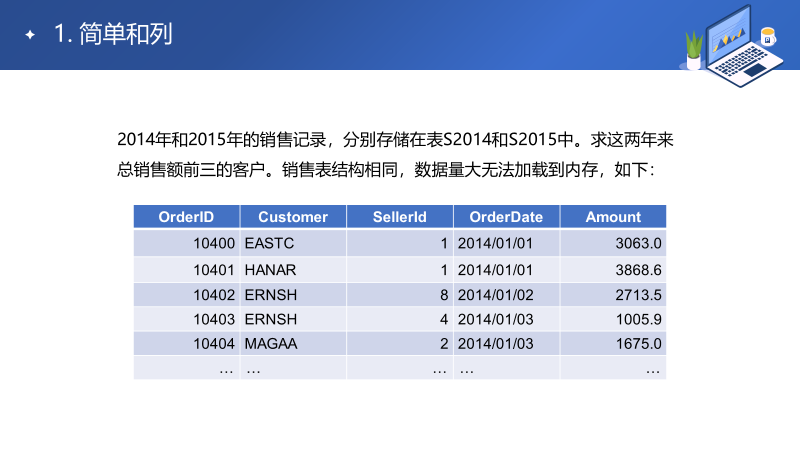800x450 pixels.
Task: Click order date cell 2014/01/02
Action: click(496, 295)
